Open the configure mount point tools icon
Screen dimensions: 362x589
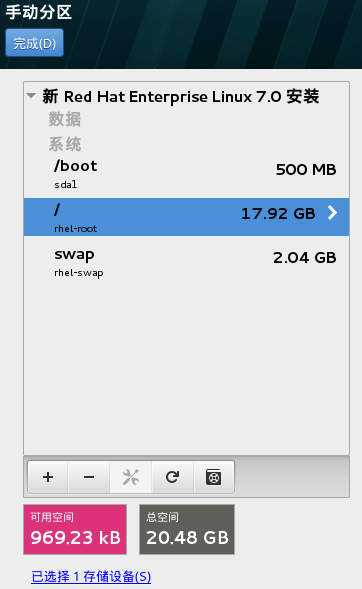(131, 477)
